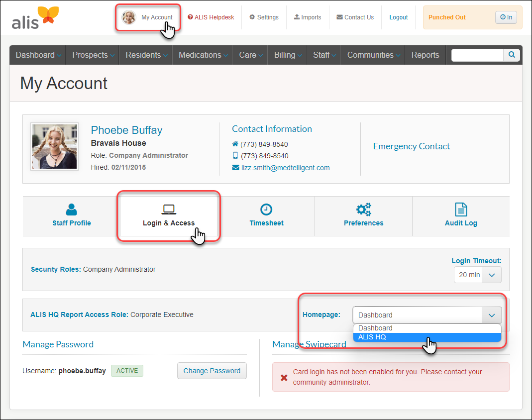Click Contact Us in the header
The image size is (532, 420).
point(355,17)
